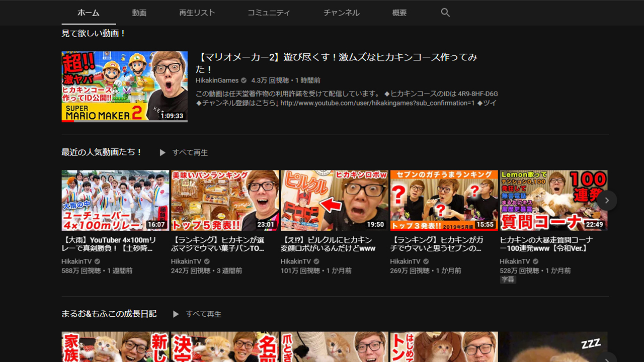The width and height of the screenshot is (644, 362).
Task: Play all in まるお&もふこの成長日記 via すべて再生
Action: [x=203, y=314]
